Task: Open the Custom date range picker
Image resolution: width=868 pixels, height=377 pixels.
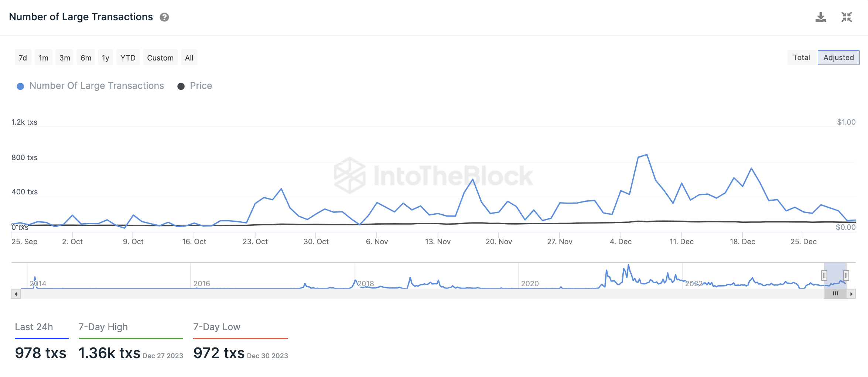Action: point(160,58)
